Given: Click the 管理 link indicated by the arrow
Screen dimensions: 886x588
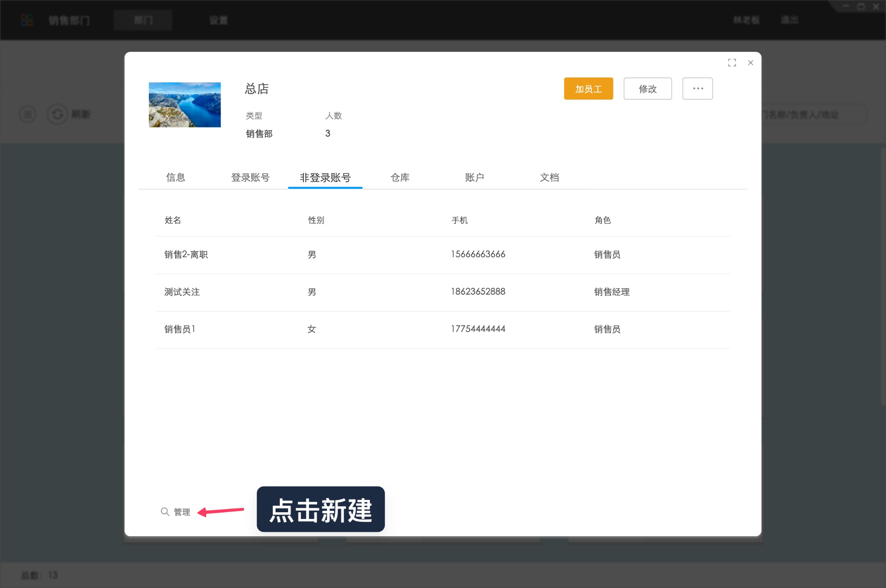Looking at the screenshot, I should (x=181, y=512).
